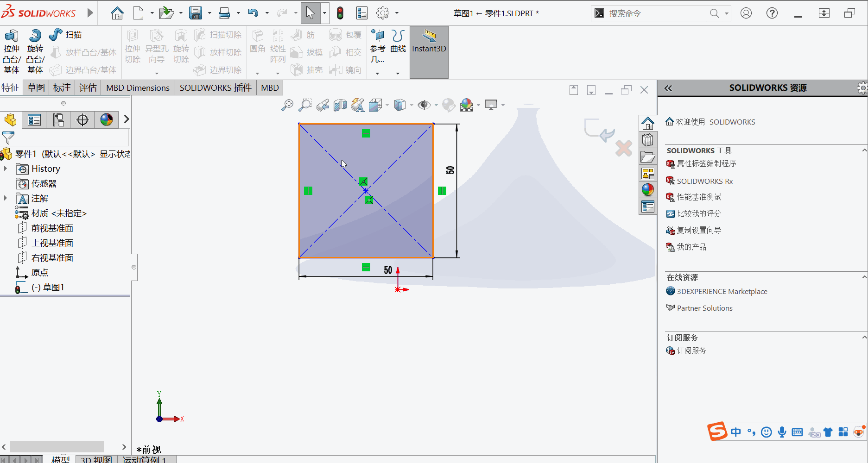The width and height of the screenshot is (868, 463).
Task: Open the View Orientation cube icon
Action: pyautogui.click(x=375, y=105)
